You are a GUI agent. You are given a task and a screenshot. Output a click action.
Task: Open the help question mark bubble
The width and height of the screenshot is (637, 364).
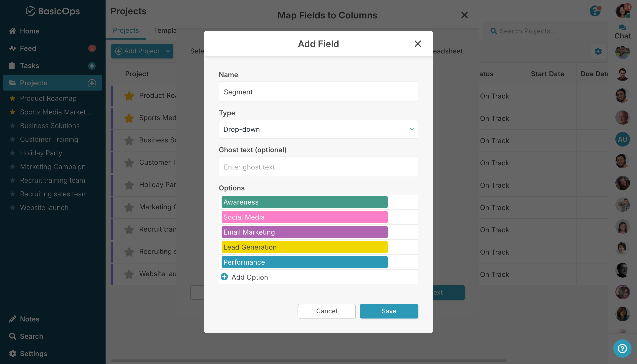[x=622, y=348]
